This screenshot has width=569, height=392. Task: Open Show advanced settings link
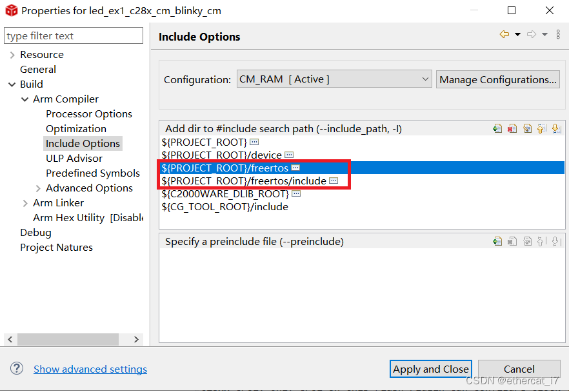(90, 369)
